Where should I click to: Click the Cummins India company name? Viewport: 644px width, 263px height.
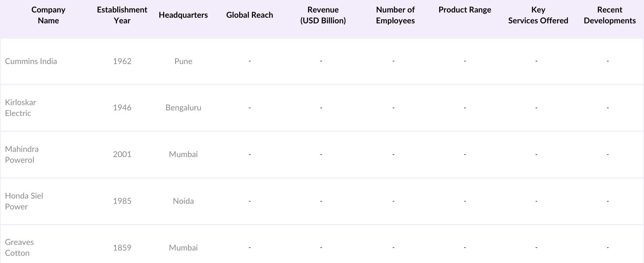click(x=31, y=61)
